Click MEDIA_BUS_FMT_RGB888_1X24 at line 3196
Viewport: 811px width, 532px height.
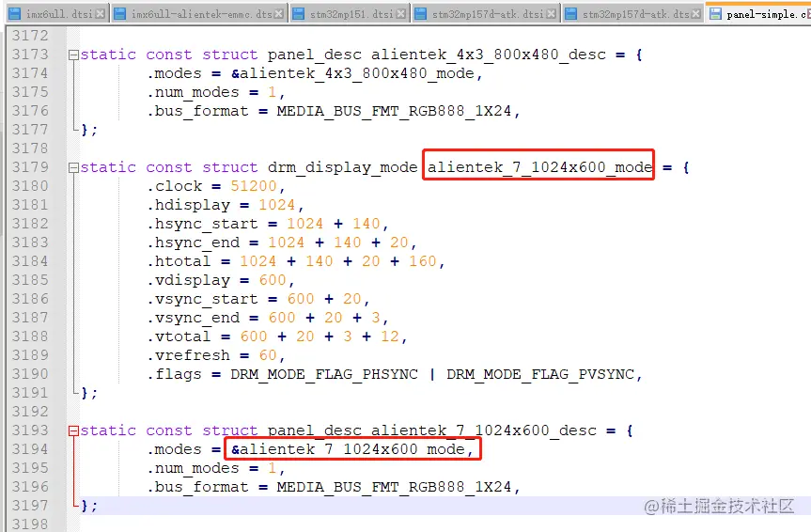tap(394, 487)
